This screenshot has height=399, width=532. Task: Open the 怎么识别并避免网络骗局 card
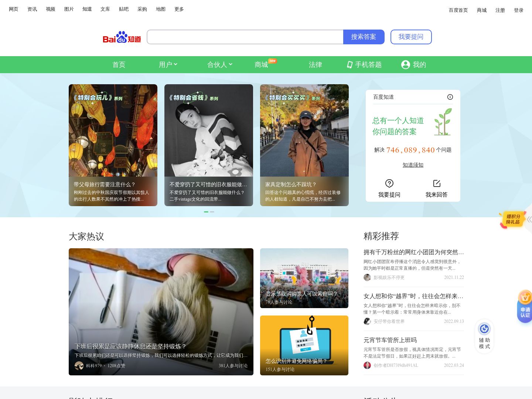pyautogui.click(x=304, y=345)
